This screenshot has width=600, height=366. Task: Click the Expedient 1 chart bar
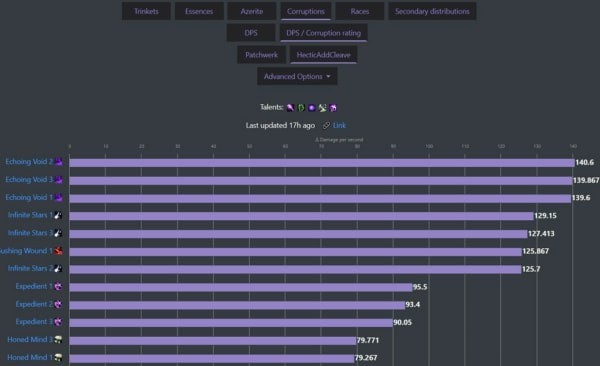(x=241, y=287)
